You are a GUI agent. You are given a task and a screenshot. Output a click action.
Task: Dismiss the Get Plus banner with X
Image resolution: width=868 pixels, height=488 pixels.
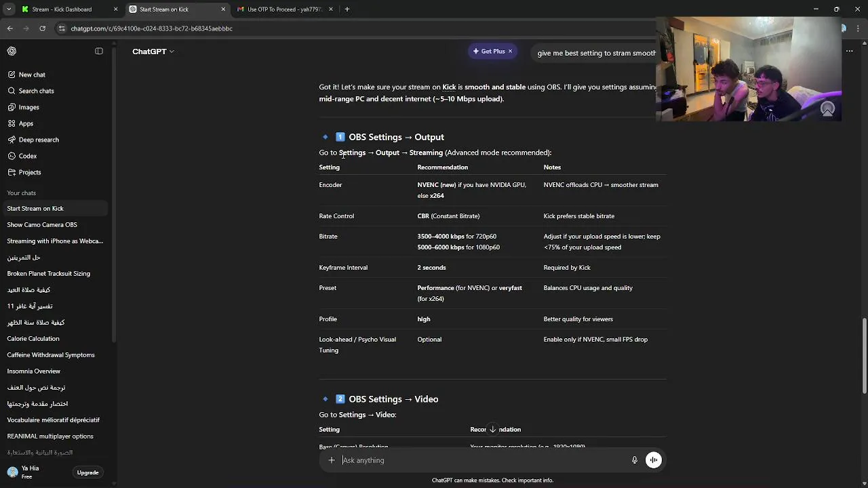(x=510, y=52)
